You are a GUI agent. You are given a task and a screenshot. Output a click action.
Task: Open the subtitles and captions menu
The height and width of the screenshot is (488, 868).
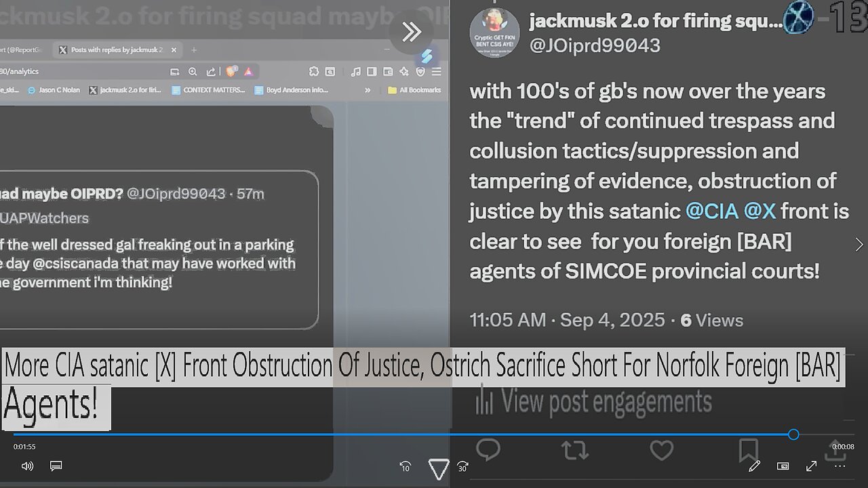[56, 466]
